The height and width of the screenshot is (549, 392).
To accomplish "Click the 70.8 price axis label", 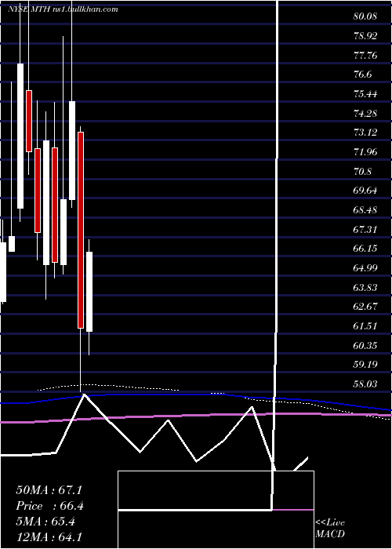I will (x=363, y=172).
